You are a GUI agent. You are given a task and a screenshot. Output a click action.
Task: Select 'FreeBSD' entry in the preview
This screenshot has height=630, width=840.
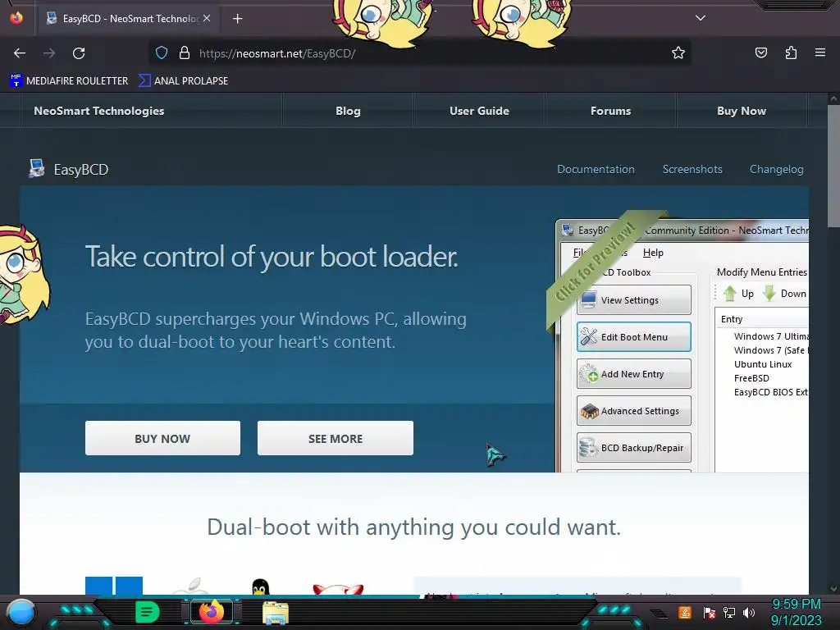click(751, 378)
